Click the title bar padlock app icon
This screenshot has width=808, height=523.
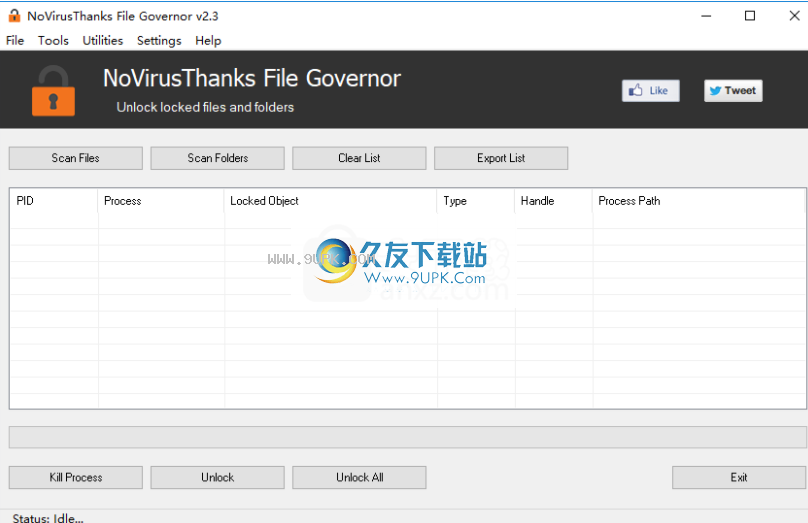[14, 16]
